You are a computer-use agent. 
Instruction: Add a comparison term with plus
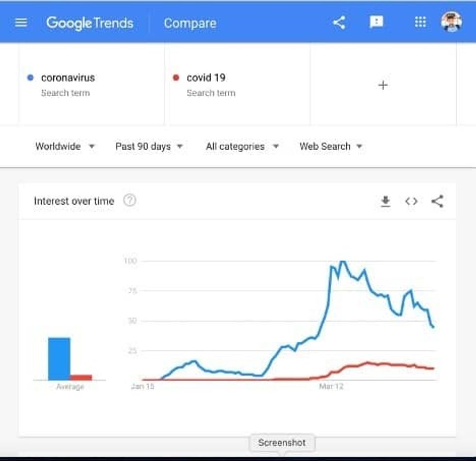(383, 85)
